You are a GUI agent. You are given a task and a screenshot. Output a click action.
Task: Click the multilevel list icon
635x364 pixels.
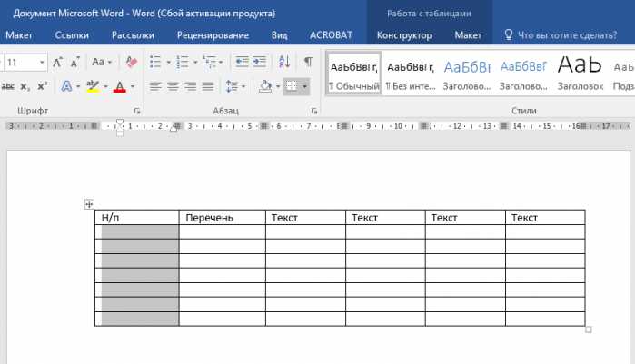point(210,62)
